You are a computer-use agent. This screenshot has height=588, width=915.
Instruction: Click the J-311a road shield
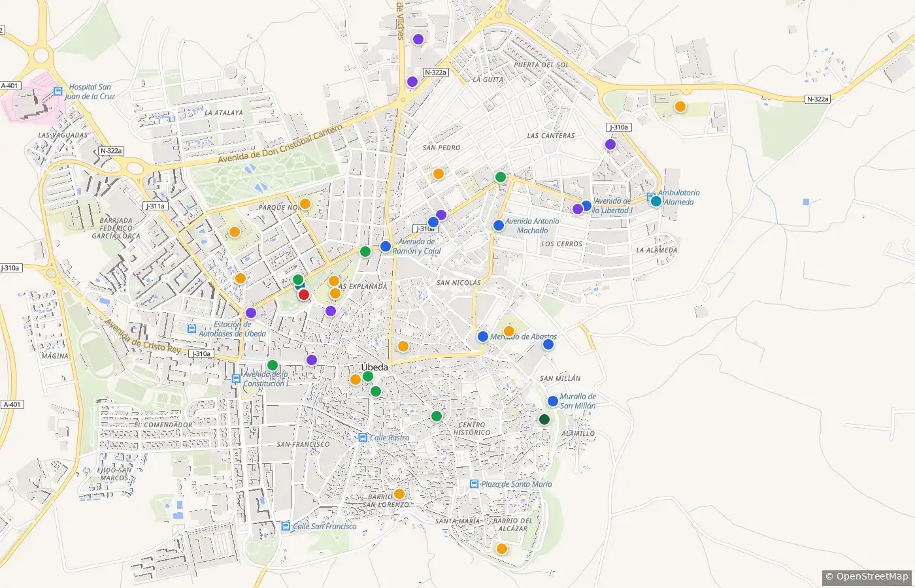[155, 206]
